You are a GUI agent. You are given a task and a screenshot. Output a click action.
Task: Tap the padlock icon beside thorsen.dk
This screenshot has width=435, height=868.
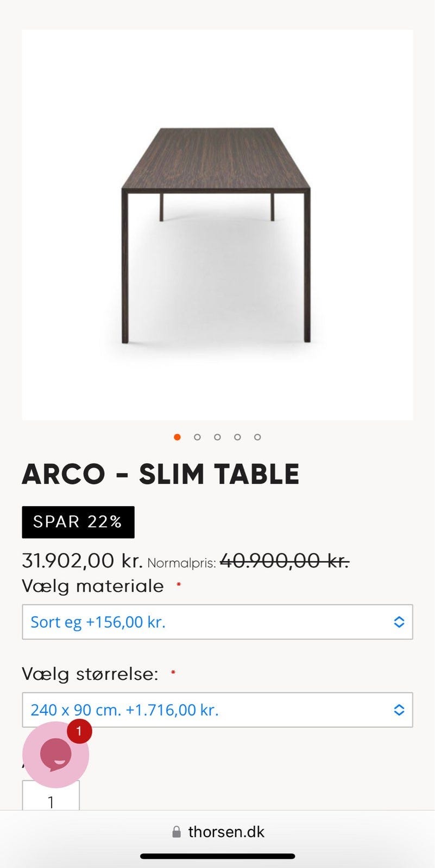pos(176,832)
